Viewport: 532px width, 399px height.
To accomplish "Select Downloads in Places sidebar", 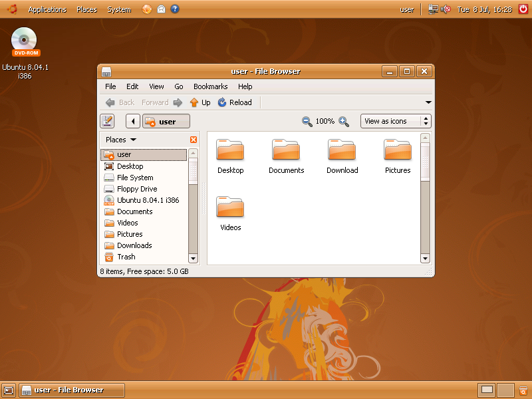I will (x=144, y=245).
